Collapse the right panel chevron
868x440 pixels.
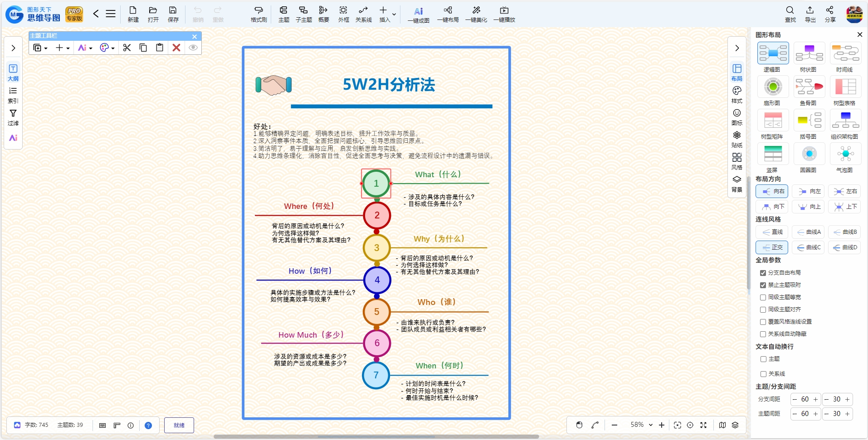[737, 48]
